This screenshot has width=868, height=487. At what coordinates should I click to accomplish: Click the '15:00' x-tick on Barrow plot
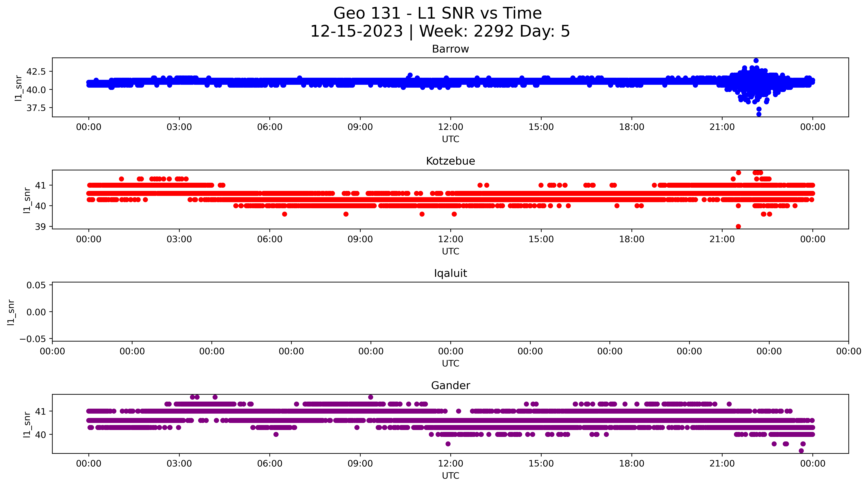click(x=541, y=127)
